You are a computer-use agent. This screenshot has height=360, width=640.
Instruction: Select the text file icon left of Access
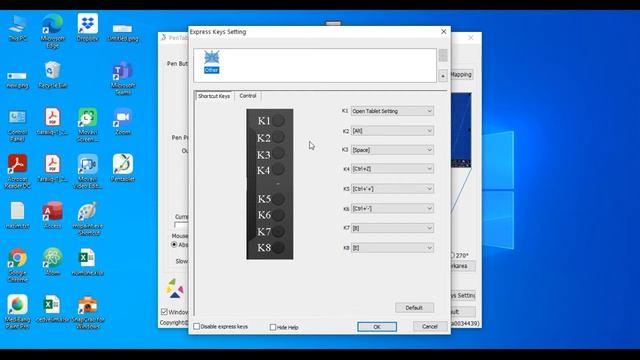[18, 215]
